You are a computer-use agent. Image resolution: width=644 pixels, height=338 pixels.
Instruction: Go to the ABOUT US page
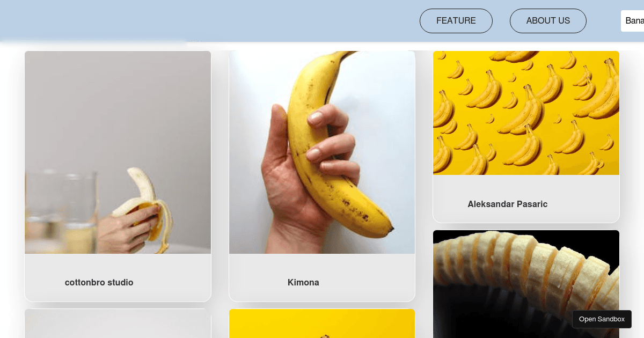[548, 21]
